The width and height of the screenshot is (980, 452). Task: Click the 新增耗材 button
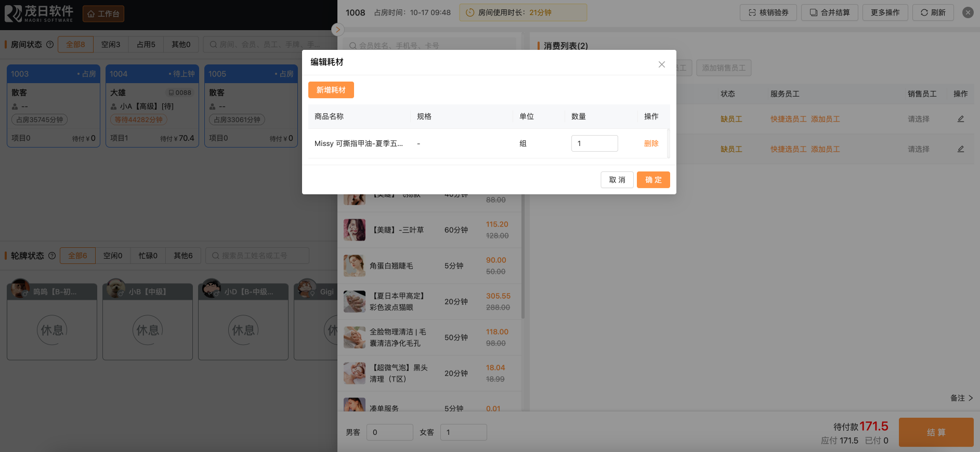tap(331, 90)
